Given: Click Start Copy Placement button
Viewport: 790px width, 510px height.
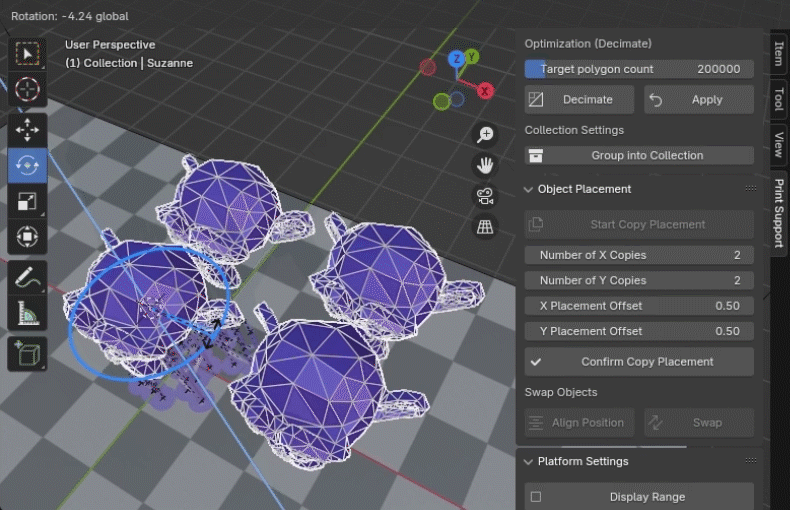Looking at the screenshot, I should (639, 224).
